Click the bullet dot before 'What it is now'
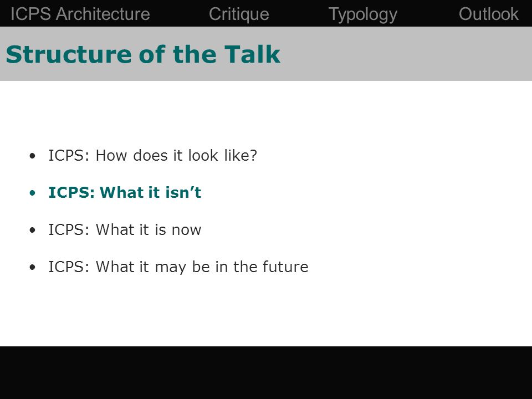The width and height of the screenshot is (532, 399). (33, 231)
